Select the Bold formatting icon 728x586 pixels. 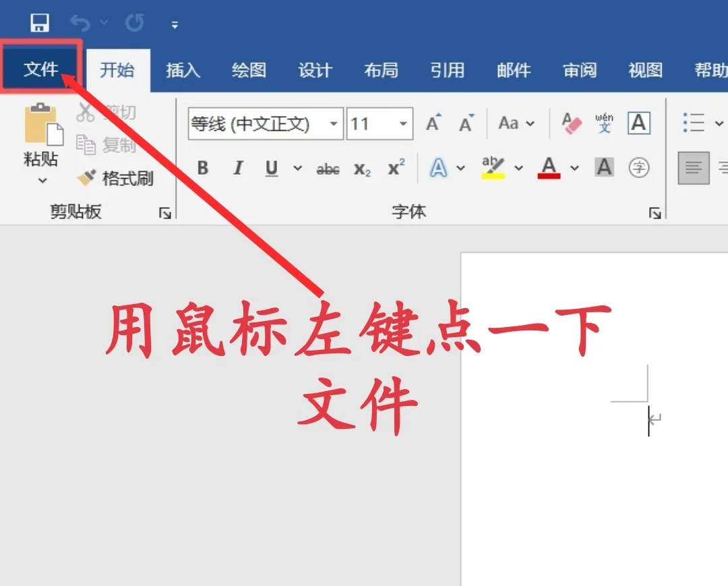coord(203,169)
